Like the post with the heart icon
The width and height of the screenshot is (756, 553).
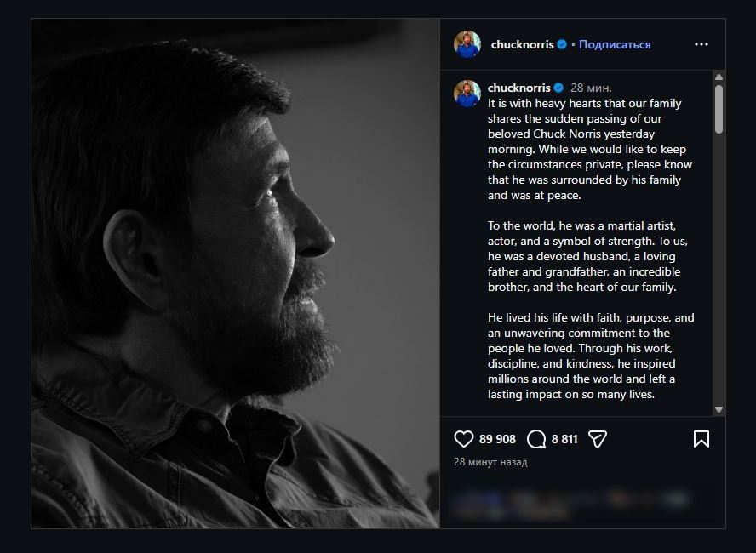463,439
